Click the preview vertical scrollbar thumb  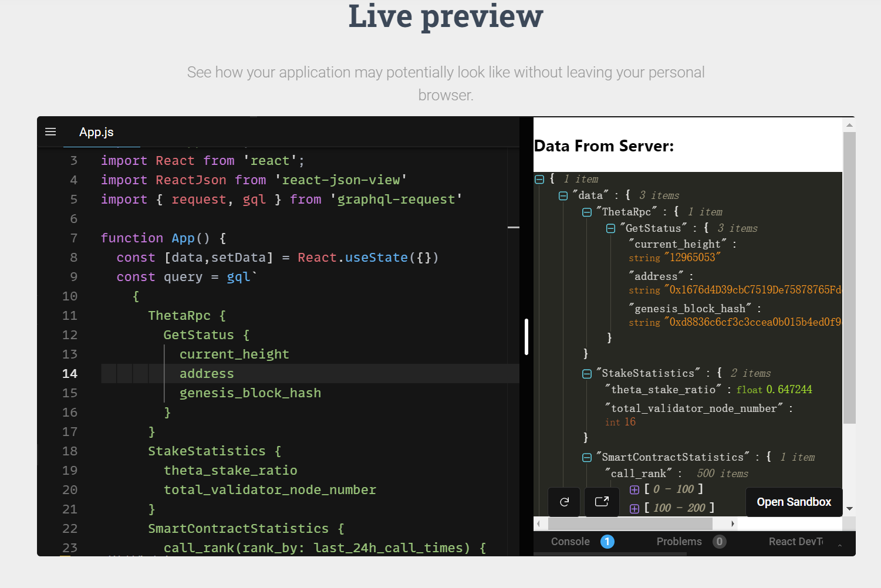tap(849, 277)
